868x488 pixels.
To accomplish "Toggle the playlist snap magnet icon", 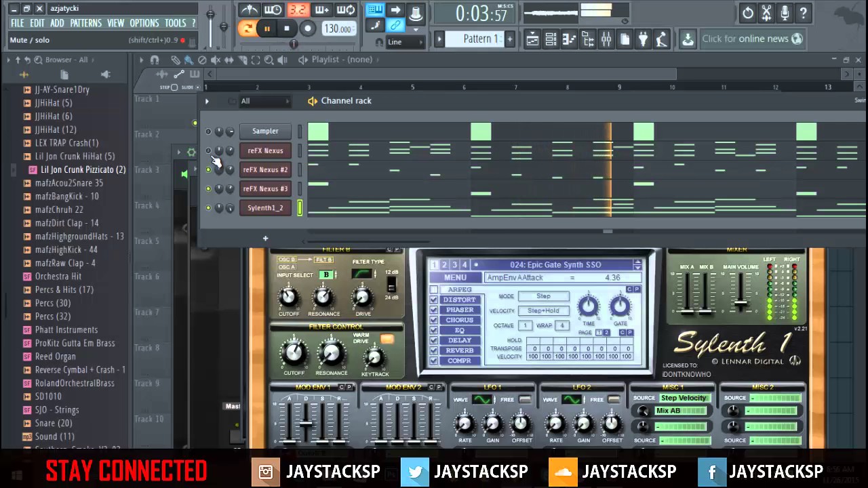I will [155, 60].
